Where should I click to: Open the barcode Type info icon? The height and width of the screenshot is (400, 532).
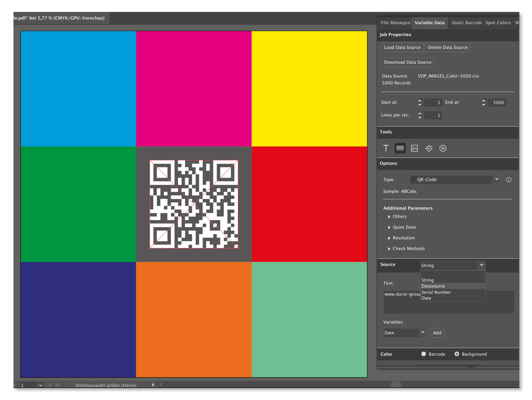tap(509, 180)
